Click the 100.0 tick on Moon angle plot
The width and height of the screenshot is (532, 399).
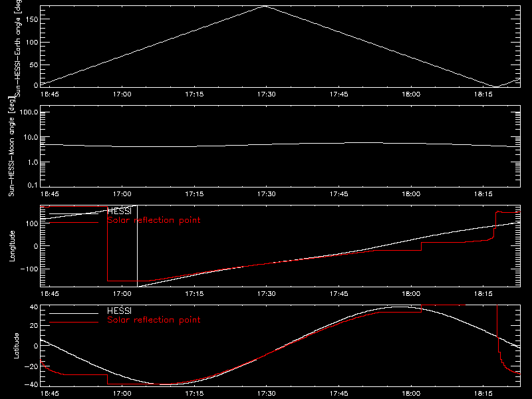[x=29, y=112]
